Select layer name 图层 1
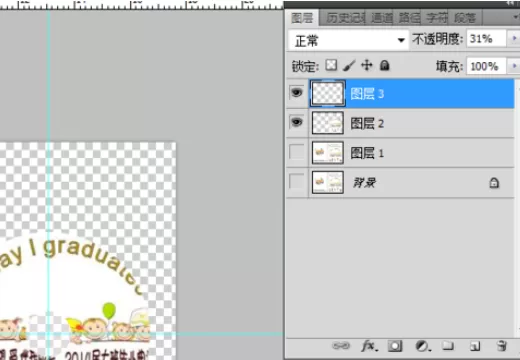The image size is (520, 360). click(x=367, y=153)
